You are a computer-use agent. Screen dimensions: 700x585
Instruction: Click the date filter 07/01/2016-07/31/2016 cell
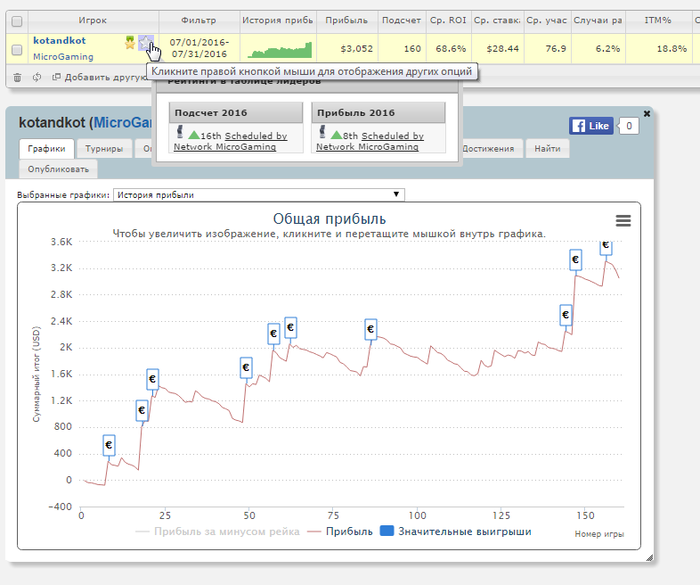(199, 48)
